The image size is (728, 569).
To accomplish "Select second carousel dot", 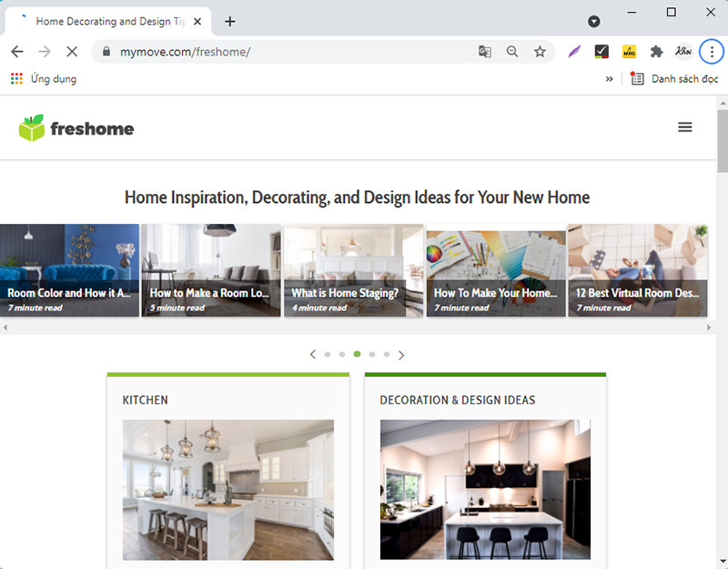I will pos(342,354).
